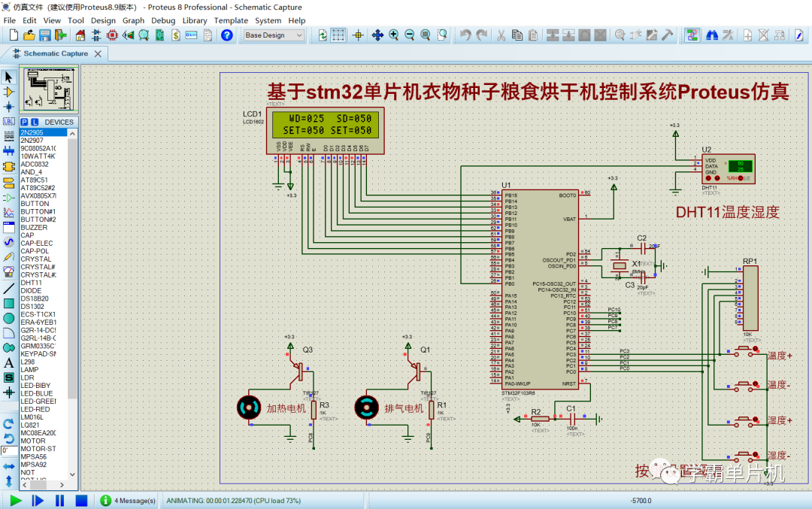The height and width of the screenshot is (509, 812).
Task: Click the Search and Tag binoculars icon
Action: (x=712, y=35)
